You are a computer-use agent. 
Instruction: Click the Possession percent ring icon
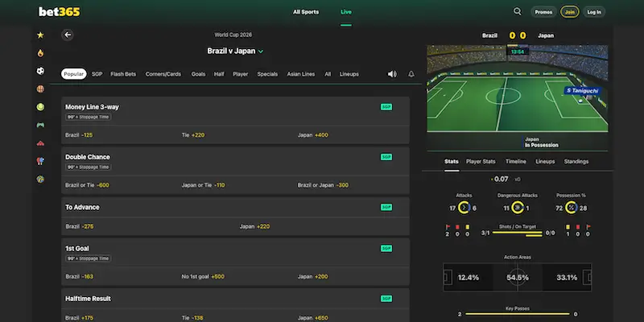(572, 208)
